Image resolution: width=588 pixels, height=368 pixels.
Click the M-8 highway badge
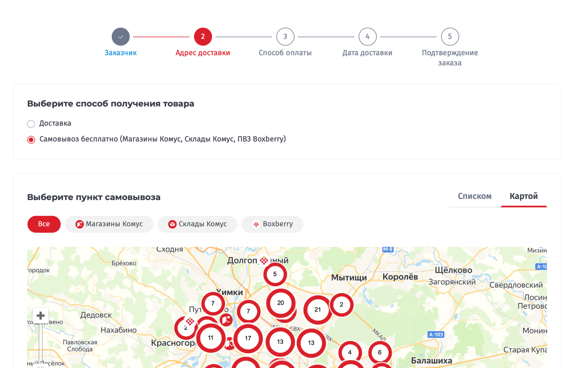(x=388, y=249)
